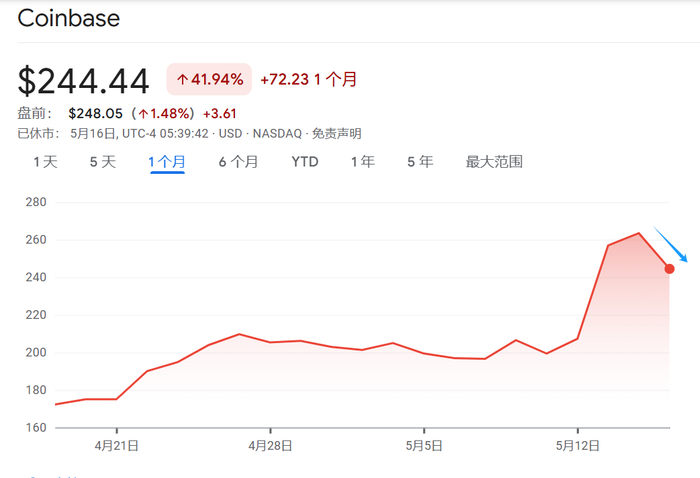Viewport: 700px width, 478px height.
Task: Click the blue arrow annotation
Action: click(x=671, y=245)
